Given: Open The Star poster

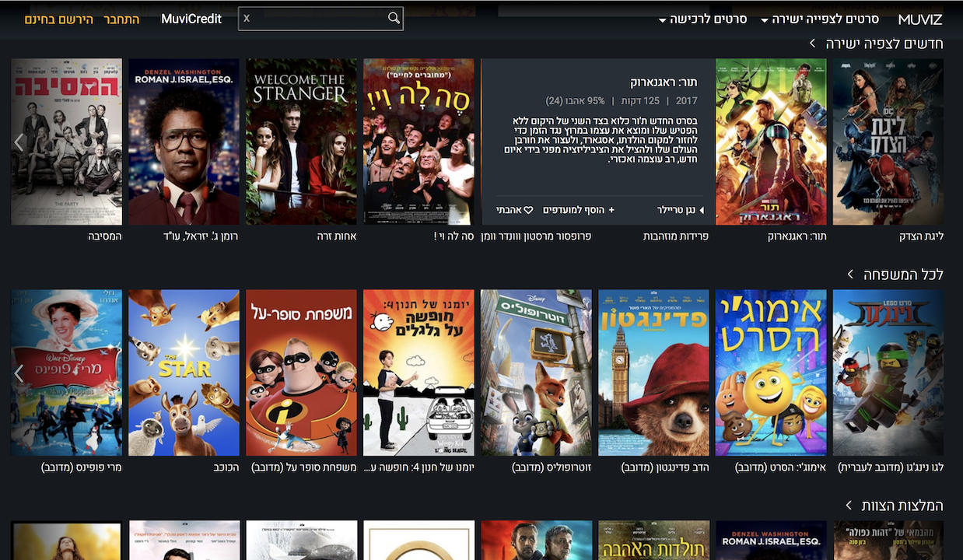Looking at the screenshot, I should (184, 373).
